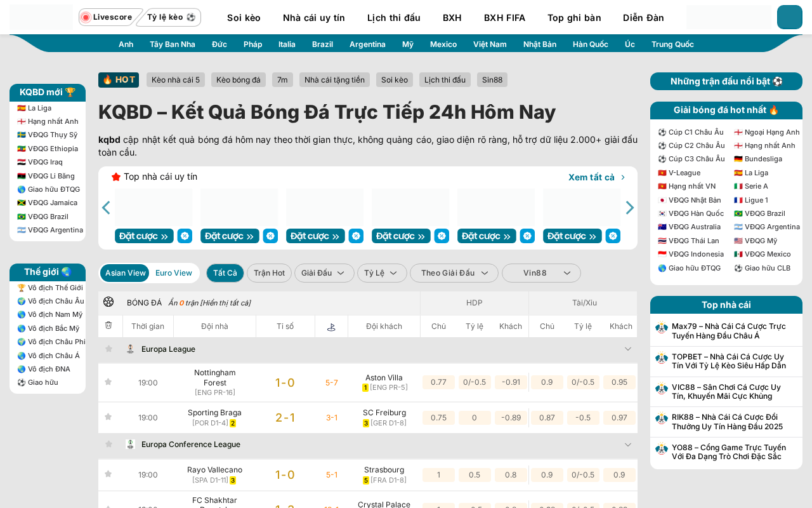This screenshot has height=508, width=812.
Task: Star the Nottingham Forest match as favorite
Action: [x=108, y=382]
